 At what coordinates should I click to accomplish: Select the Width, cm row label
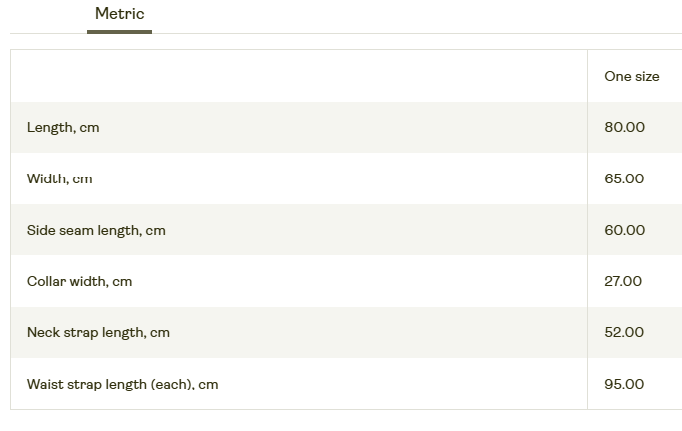(60, 179)
